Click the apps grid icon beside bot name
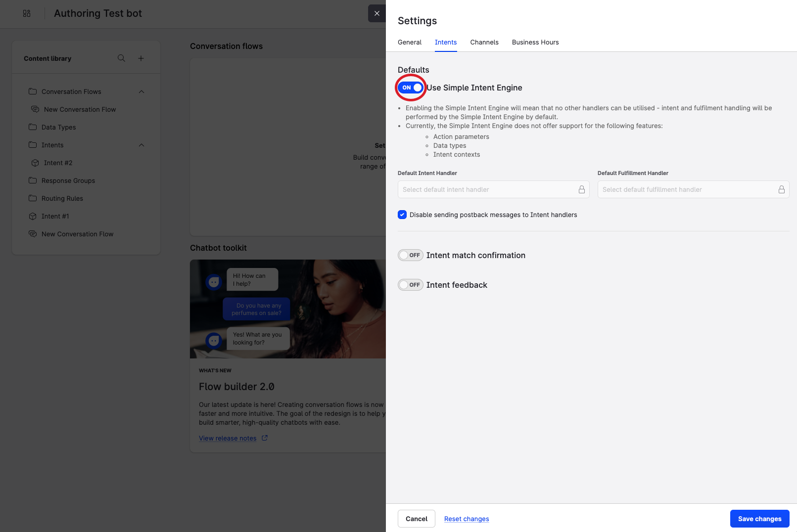The width and height of the screenshot is (797, 532). click(x=27, y=13)
